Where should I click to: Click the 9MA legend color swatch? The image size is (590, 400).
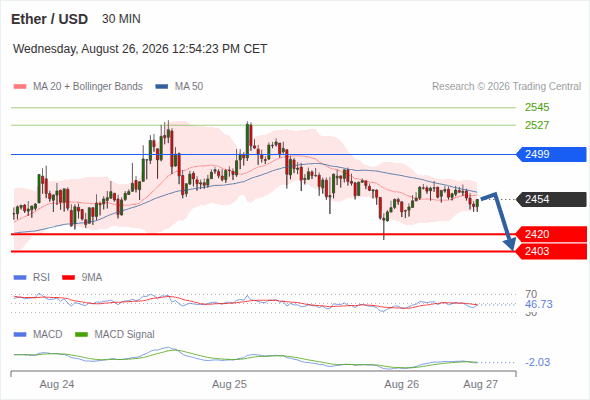point(68,278)
